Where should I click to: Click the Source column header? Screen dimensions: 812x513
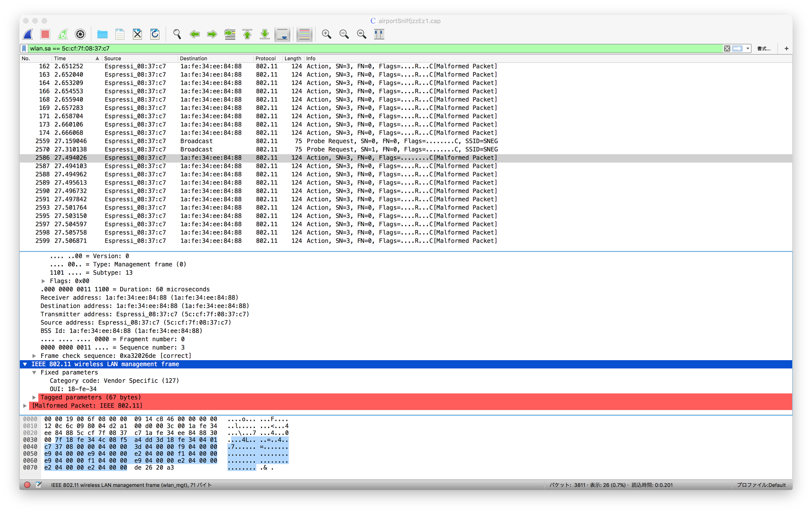point(113,58)
